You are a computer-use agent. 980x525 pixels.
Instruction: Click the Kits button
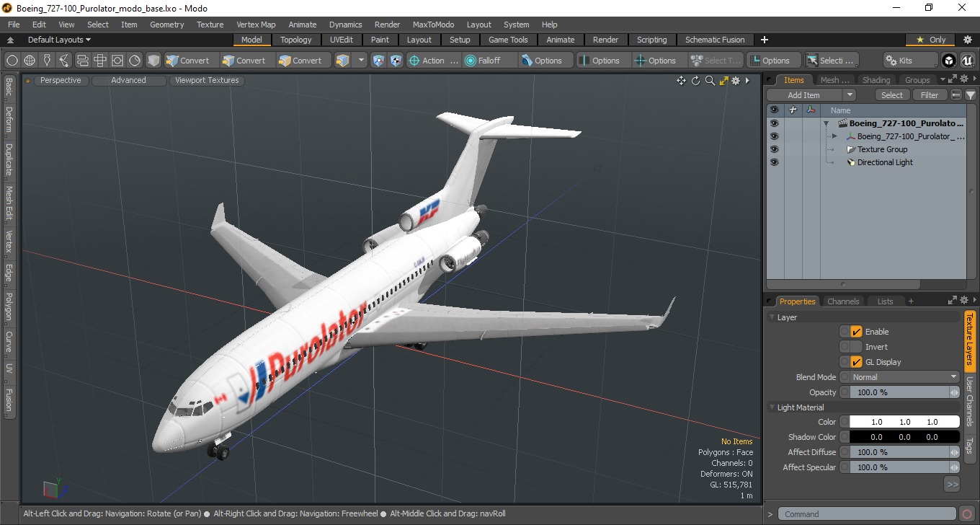911,61
